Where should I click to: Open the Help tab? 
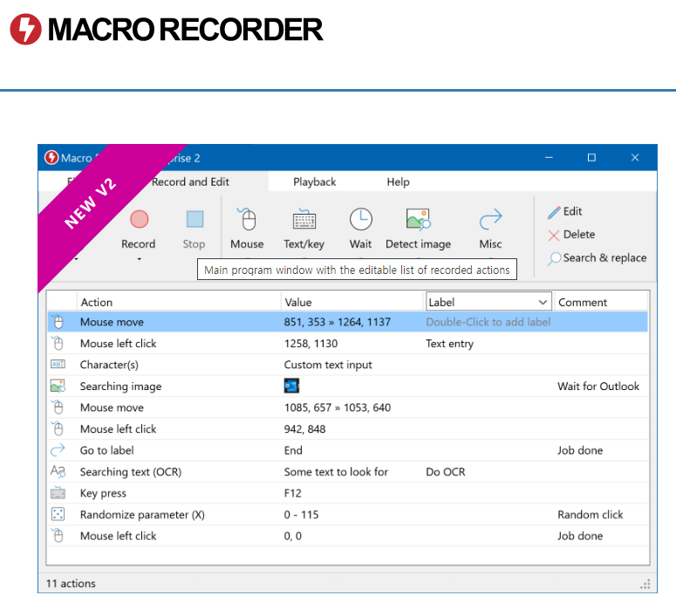(x=398, y=181)
